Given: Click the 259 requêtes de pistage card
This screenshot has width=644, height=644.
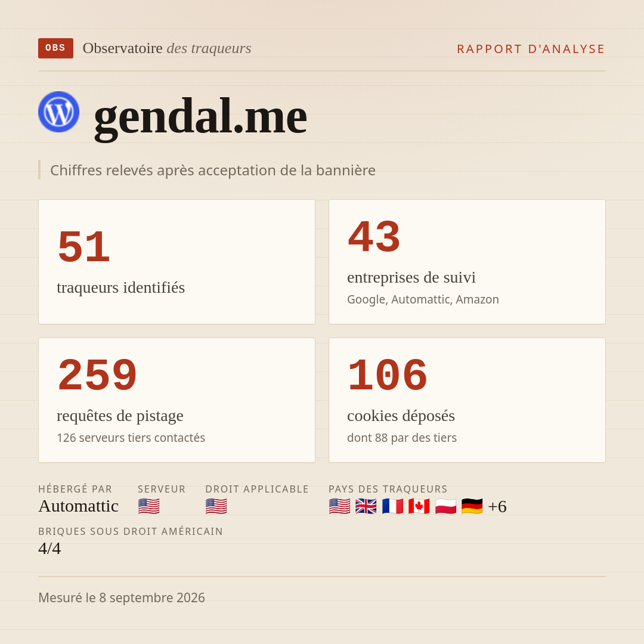Looking at the screenshot, I should click(x=177, y=400).
